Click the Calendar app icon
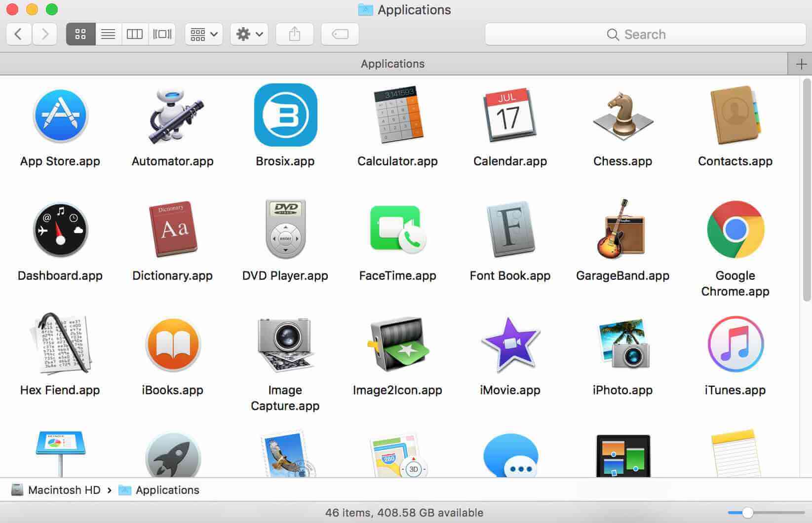The image size is (812, 523). pyautogui.click(x=509, y=115)
